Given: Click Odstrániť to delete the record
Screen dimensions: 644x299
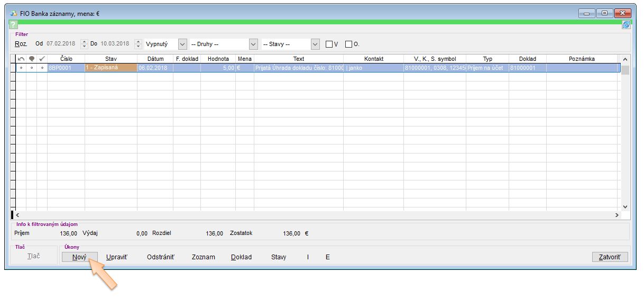Looking at the screenshot, I should coord(161,257).
